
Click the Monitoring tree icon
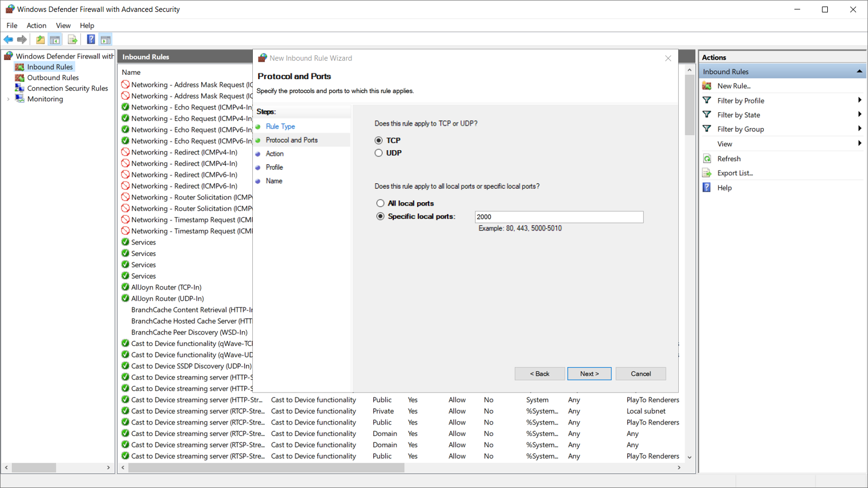click(x=20, y=99)
